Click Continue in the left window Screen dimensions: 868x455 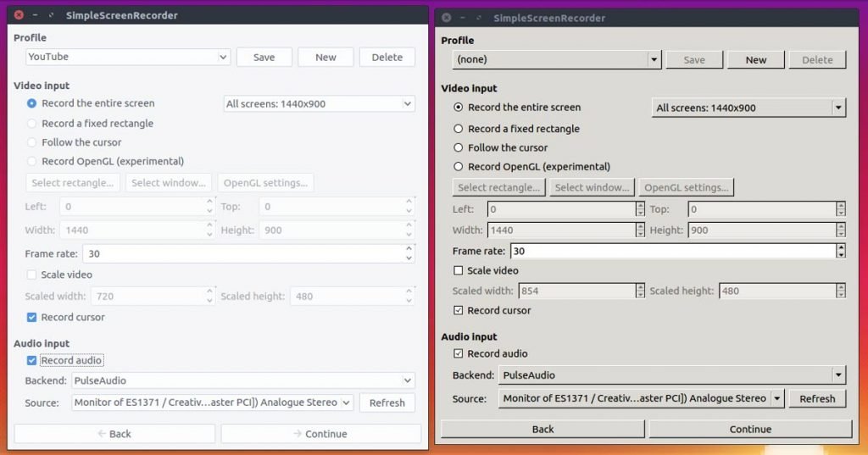point(320,434)
